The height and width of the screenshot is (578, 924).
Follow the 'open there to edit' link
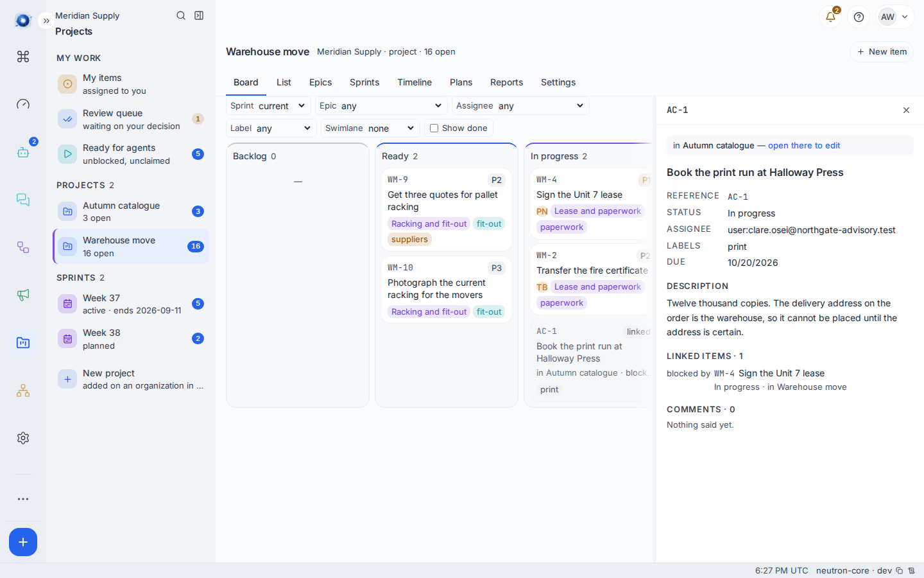click(x=804, y=146)
